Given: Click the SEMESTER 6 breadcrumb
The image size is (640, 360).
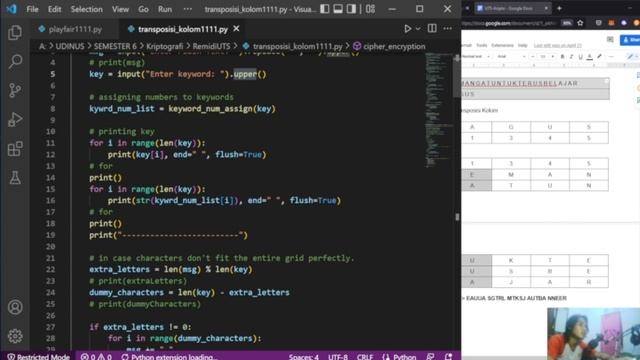Looking at the screenshot, I should [x=115, y=47].
